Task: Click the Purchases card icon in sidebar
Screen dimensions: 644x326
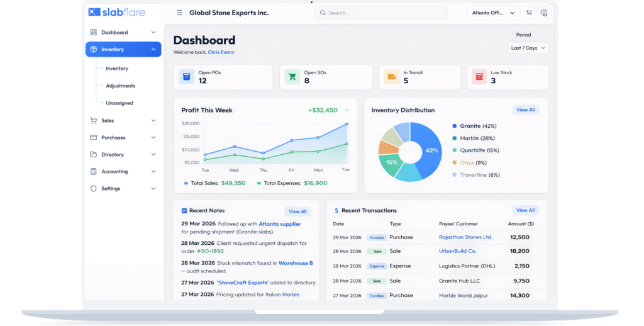Action: click(94, 137)
